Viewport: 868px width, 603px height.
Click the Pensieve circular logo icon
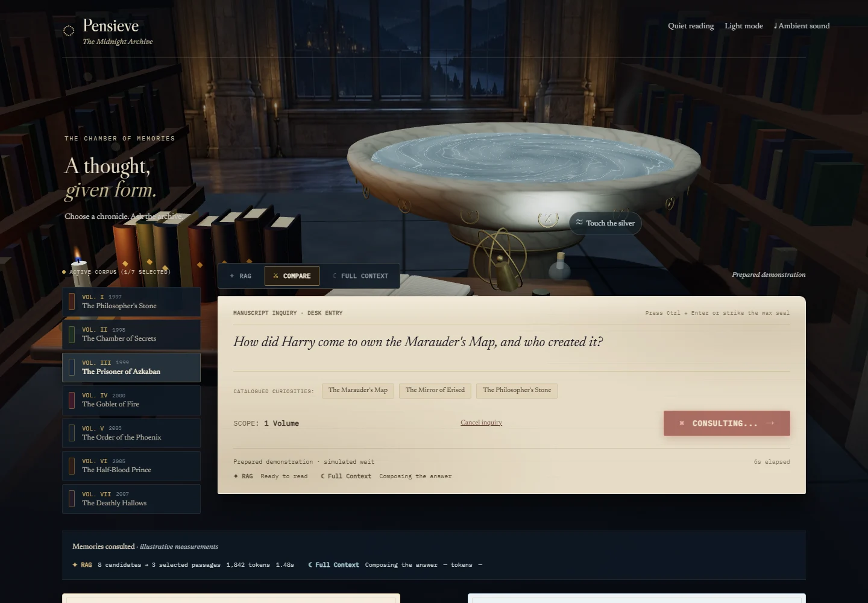pos(69,31)
